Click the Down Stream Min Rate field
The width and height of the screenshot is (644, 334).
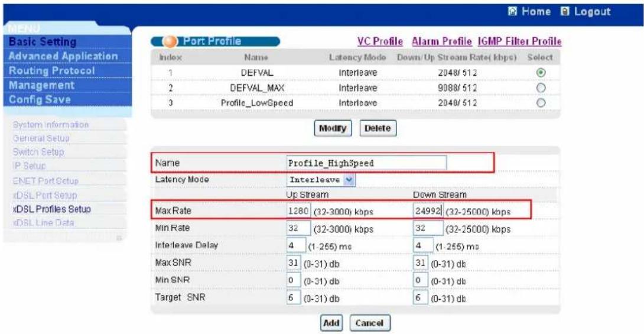click(x=428, y=228)
